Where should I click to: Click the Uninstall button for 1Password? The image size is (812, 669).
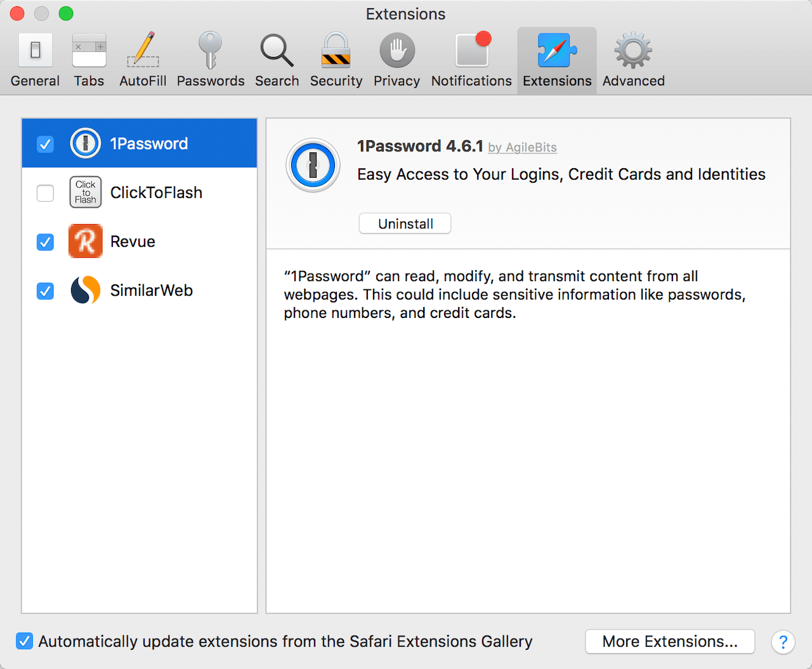405,223
